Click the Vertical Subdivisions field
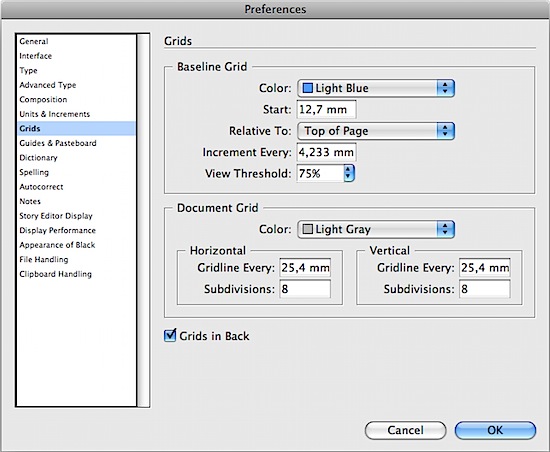 [x=484, y=289]
